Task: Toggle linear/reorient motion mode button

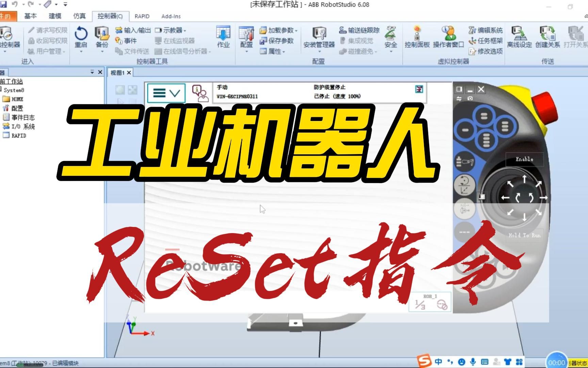Action: 464,185
